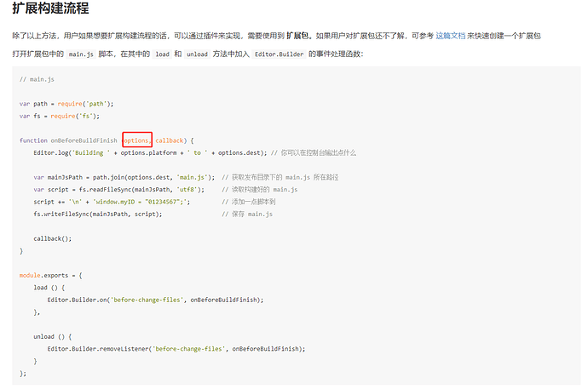This screenshot has height=389, width=588.
Task: Click the comment 你可以在控制台输出点什么
Action: click(x=319, y=152)
